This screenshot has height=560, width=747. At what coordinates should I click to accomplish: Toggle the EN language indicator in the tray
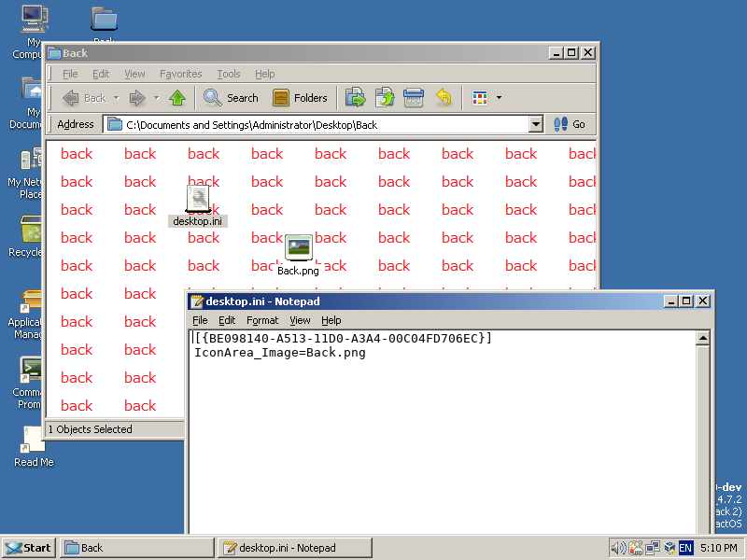pyautogui.click(x=687, y=548)
